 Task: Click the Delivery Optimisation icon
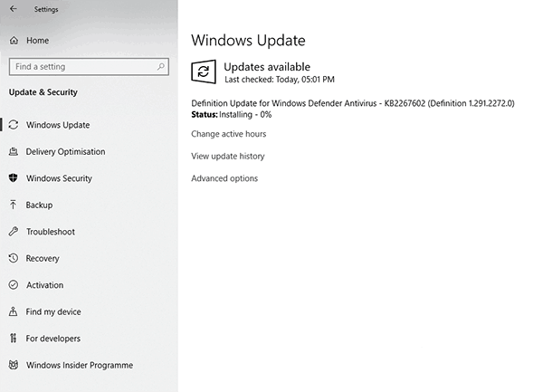pos(14,151)
